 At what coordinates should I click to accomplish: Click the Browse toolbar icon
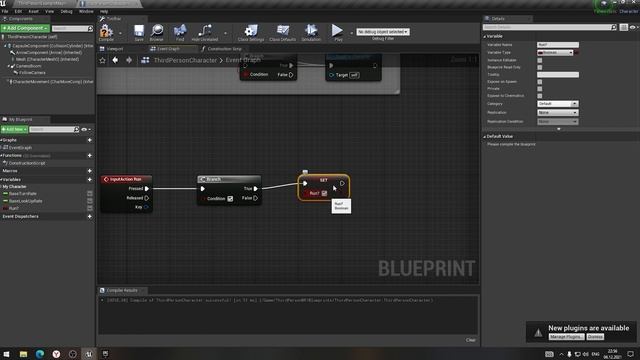[157, 32]
